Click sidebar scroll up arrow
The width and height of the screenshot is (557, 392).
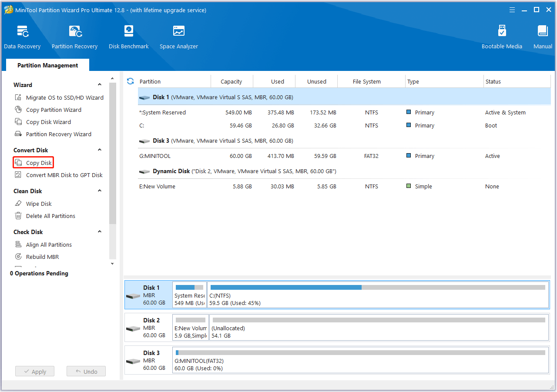click(x=113, y=78)
